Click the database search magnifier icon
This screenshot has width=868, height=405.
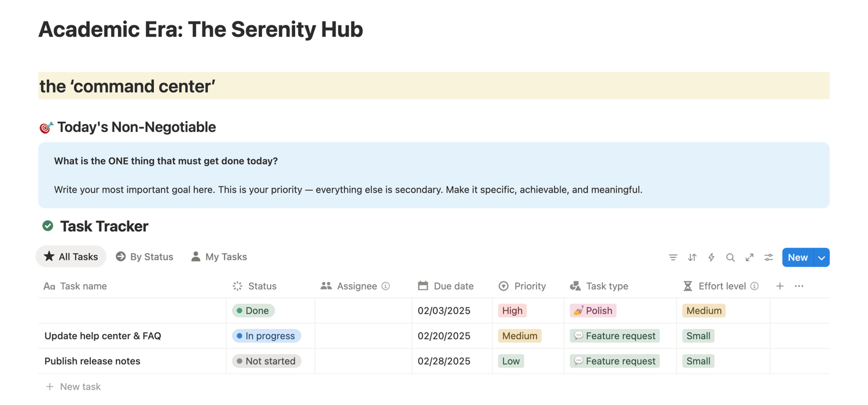[730, 257]
